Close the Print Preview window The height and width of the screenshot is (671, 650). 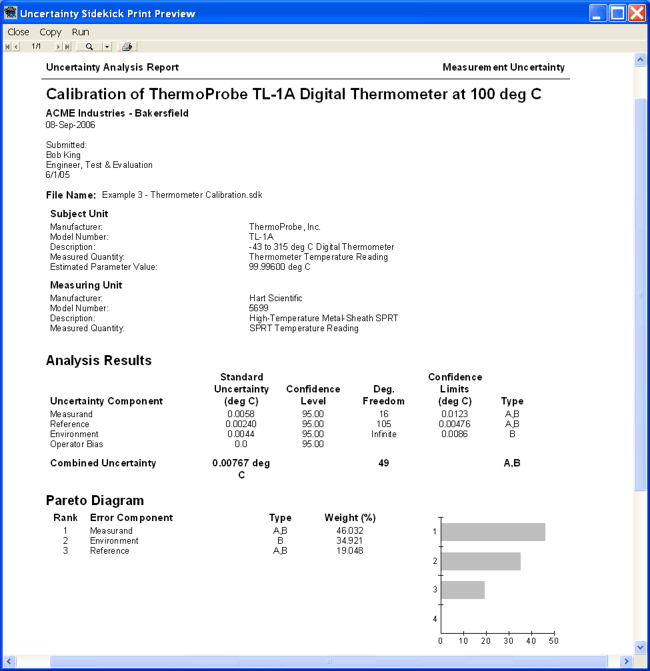[x=637, y=13]
